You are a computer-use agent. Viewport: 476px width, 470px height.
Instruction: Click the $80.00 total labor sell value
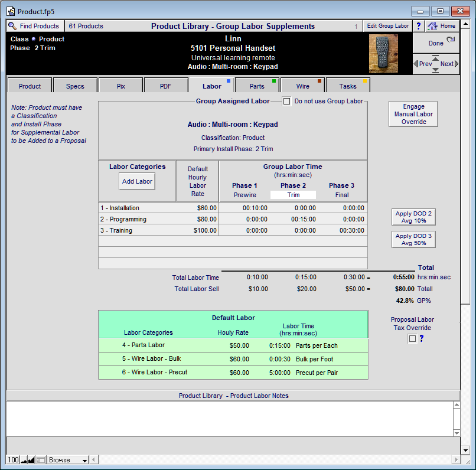(405, 289)
